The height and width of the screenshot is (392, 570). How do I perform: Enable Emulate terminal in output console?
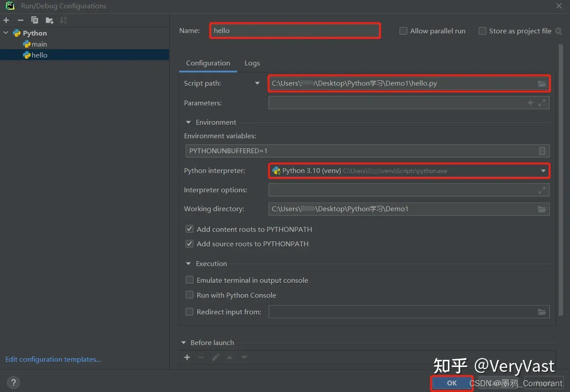[x=190, y=280]
